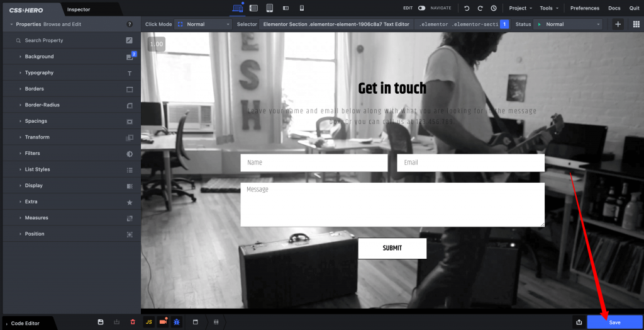Click the section rows breadcrumb icon
The height and width of the screenshot is (330, 644).
216,322
